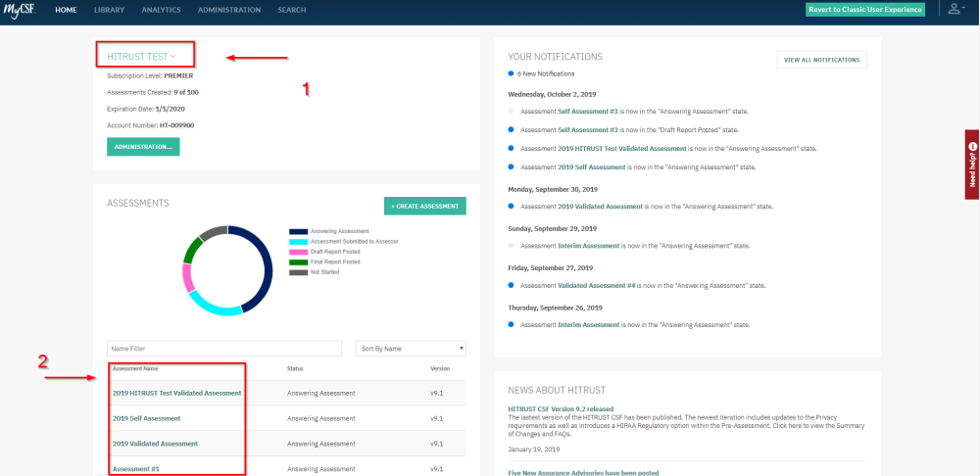Click 2019 Self Assessment notification link

[591, 167]
